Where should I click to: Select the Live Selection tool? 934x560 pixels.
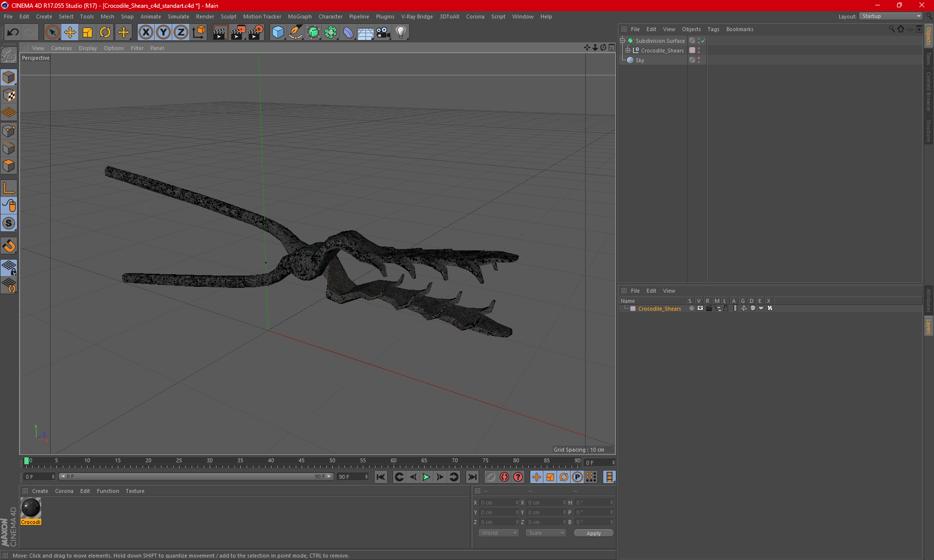coord(52,32)
